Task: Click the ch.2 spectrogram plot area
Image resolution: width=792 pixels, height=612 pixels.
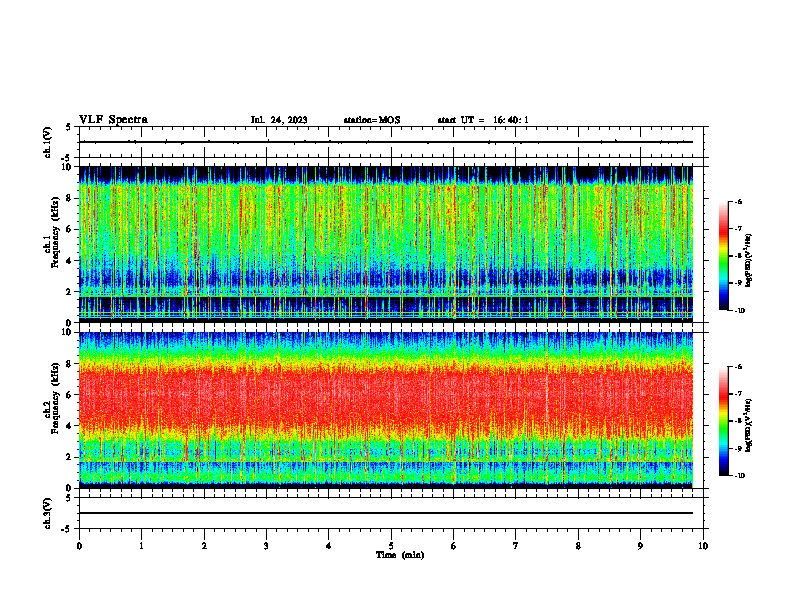Action: coord(385,410)
